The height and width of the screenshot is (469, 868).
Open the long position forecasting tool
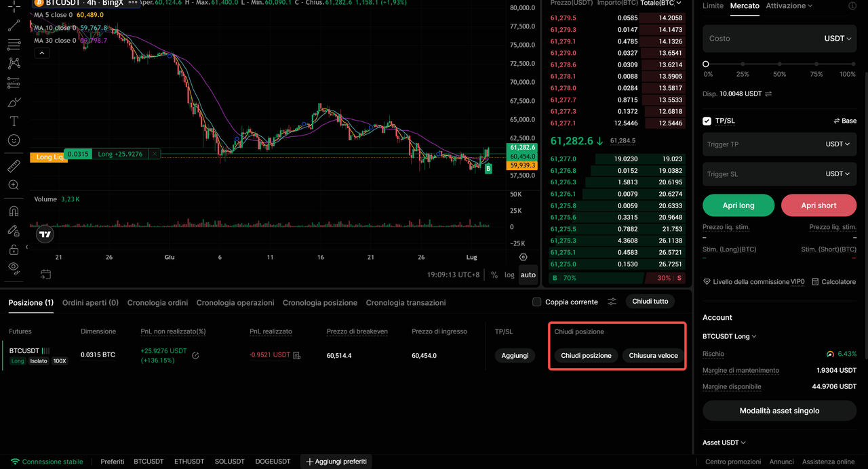pos(14,83)
